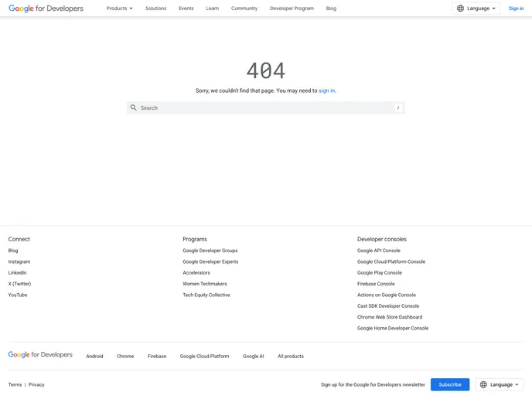Open the Solutions menu item

tap(155, 9)
